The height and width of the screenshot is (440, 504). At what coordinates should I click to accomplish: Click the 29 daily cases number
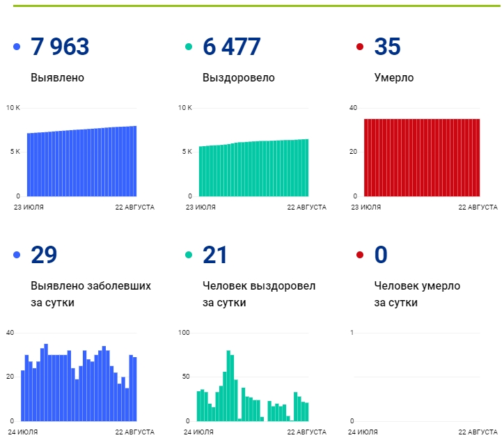click(44, 255)
